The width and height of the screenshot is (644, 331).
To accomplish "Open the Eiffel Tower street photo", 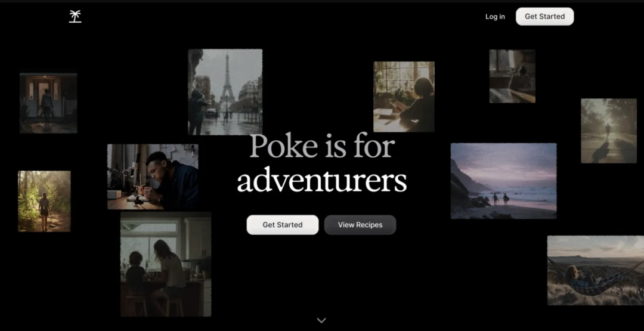I will tap(225, 92).
